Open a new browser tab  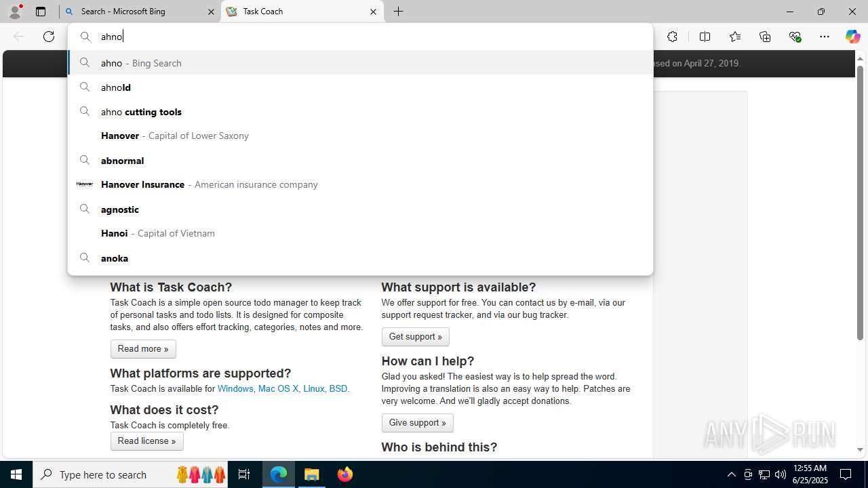tap(399, 12)
